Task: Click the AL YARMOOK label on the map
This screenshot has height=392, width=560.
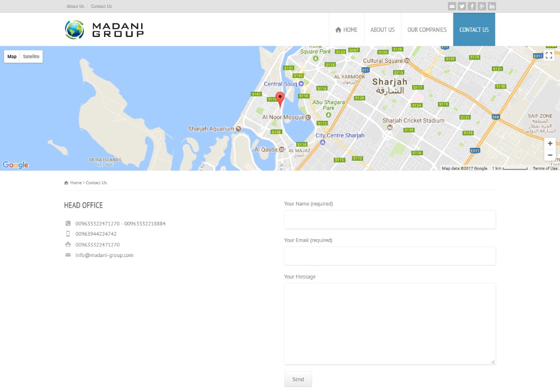Action: tap(349, 80)
